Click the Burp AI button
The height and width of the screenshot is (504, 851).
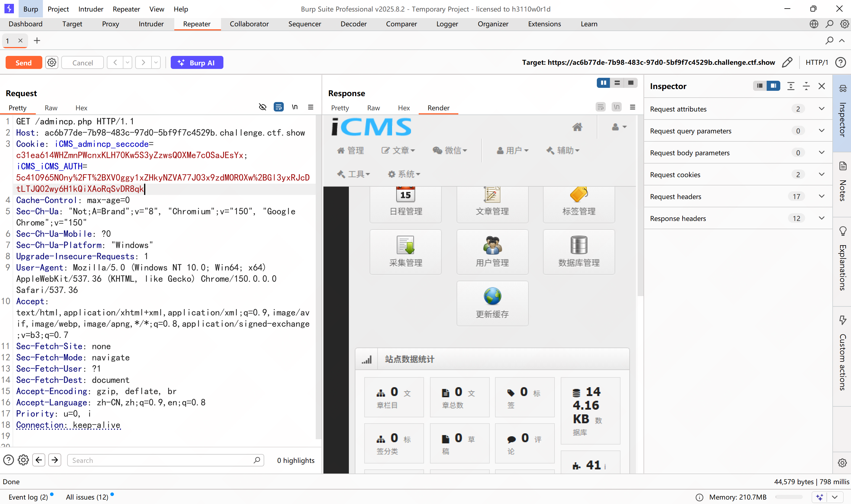coord(197,62)
